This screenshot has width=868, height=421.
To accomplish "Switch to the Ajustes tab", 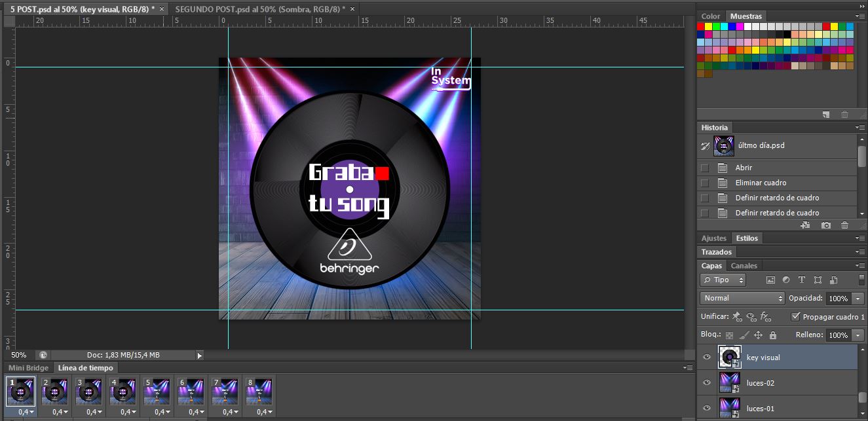I will [714, 238].
